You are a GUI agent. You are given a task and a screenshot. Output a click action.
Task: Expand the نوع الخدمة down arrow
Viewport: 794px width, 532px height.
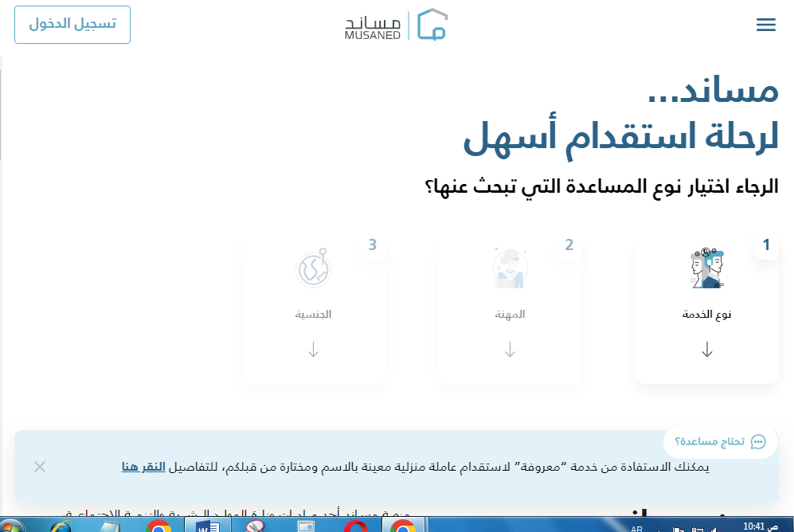[x=706, y=350]
